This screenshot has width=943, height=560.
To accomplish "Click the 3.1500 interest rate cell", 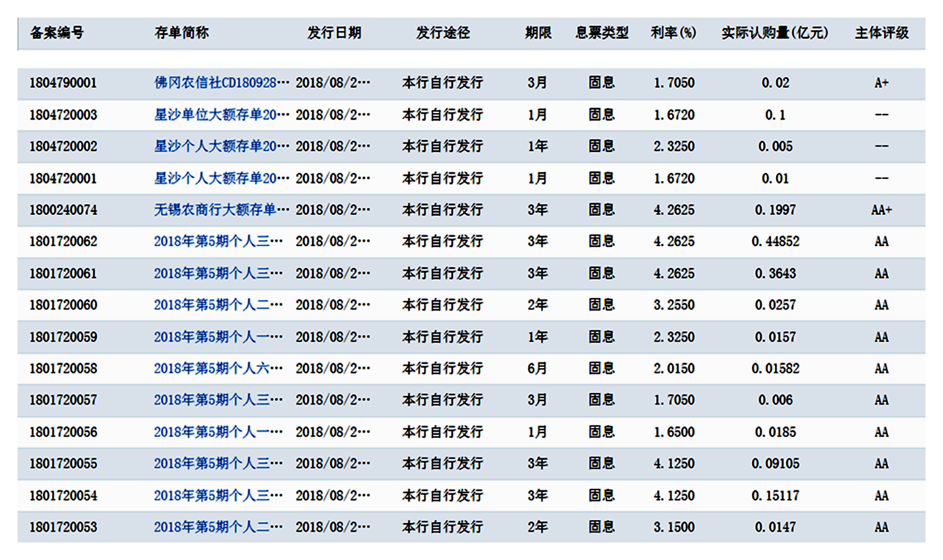I will click(674, 527).
